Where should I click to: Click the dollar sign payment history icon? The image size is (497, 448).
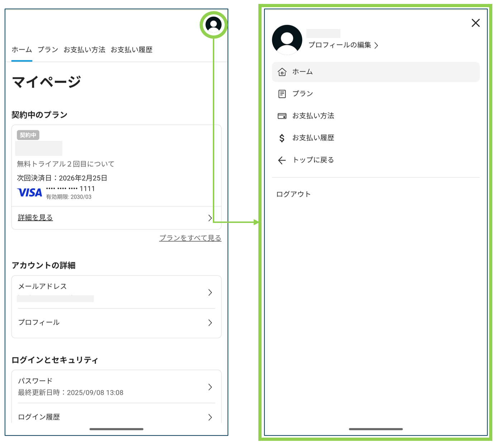(282, 138)
